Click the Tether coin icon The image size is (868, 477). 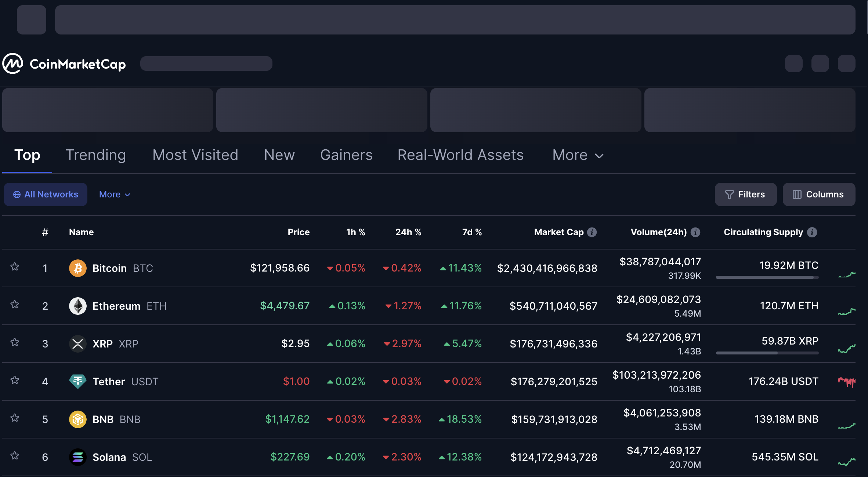point(77,382)
